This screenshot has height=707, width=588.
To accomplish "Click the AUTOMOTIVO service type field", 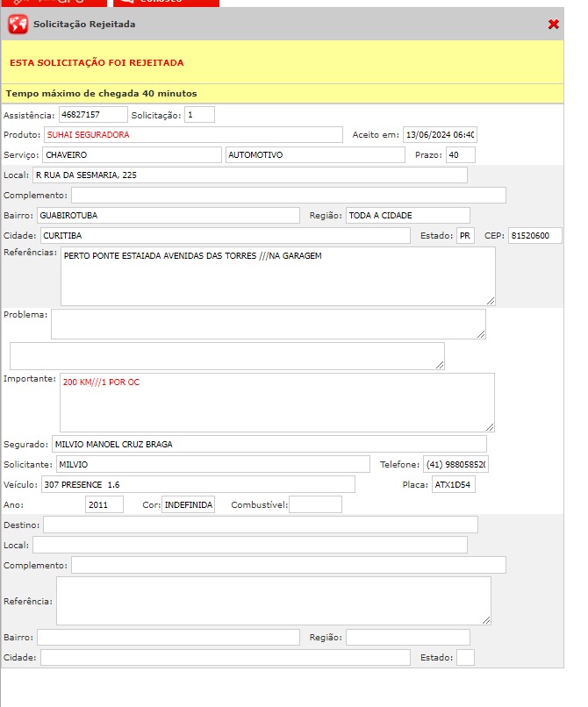I will (x=315, y=155).
